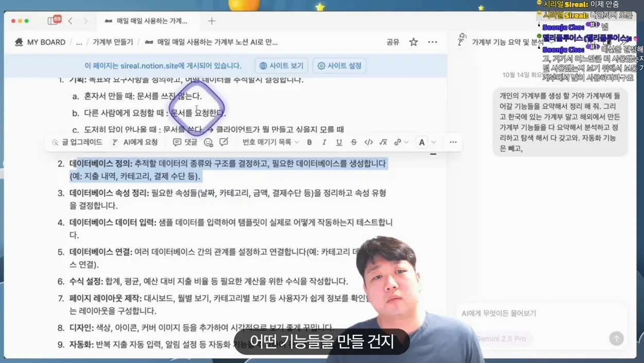
Task: Click the 'AI에게 무엇이든 물어보기' input field
Action: pyautogui.click(x=541, y=313)
